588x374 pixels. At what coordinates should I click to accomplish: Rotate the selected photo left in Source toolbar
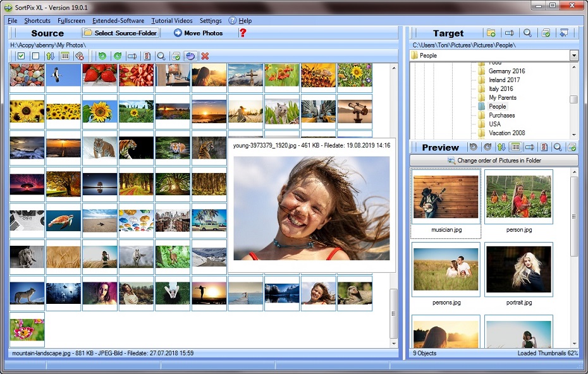pos(103,56)
